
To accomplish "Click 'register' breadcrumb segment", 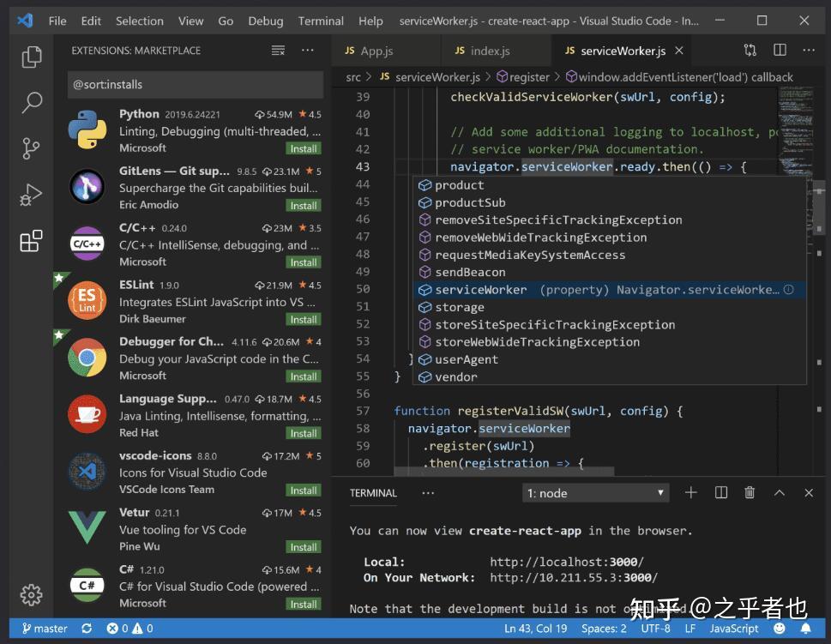I will [x=523, y=77].
